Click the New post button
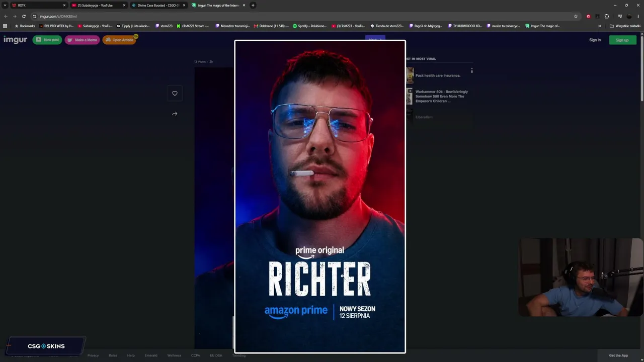644x362 pixels. [47, 40]
